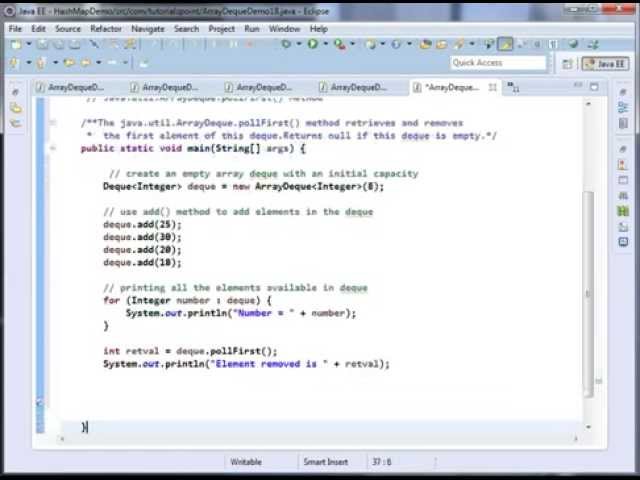Click the Previous Annotation toolbar icon
Image resolution: width=640 pixels, height=480 pixels.
[41, 62]
